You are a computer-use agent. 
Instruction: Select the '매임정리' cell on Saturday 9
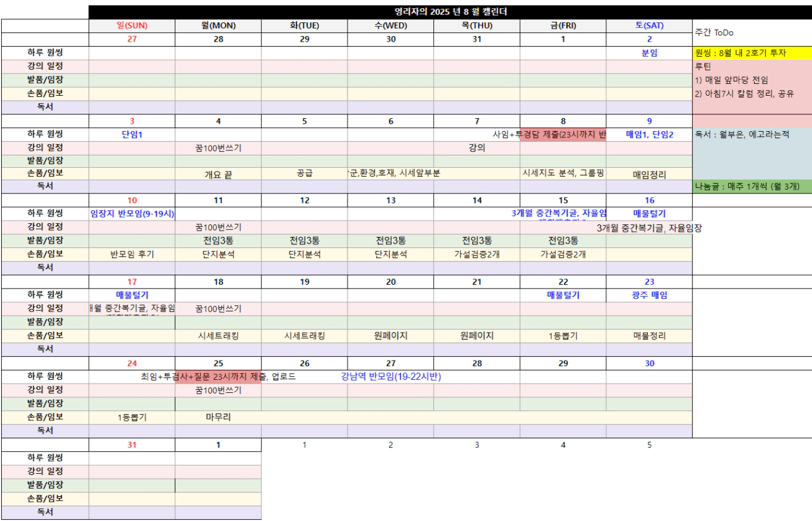649,175
